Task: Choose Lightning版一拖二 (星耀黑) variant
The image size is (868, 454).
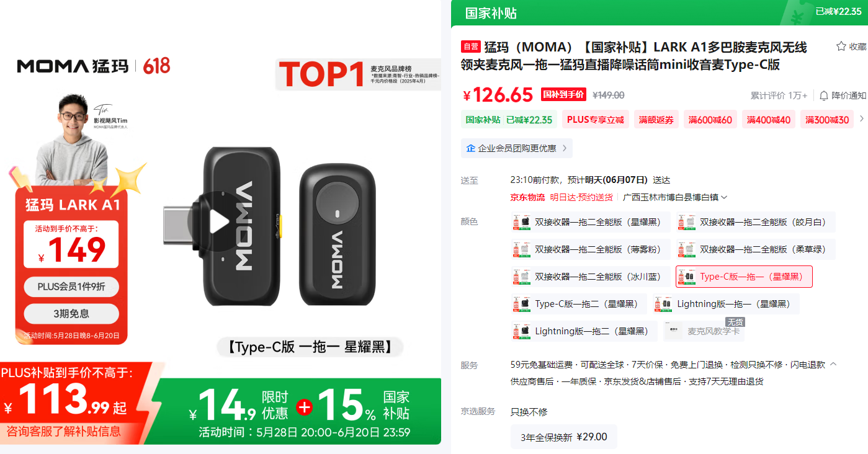Action: pyautogui.click(x=584, y=331)
